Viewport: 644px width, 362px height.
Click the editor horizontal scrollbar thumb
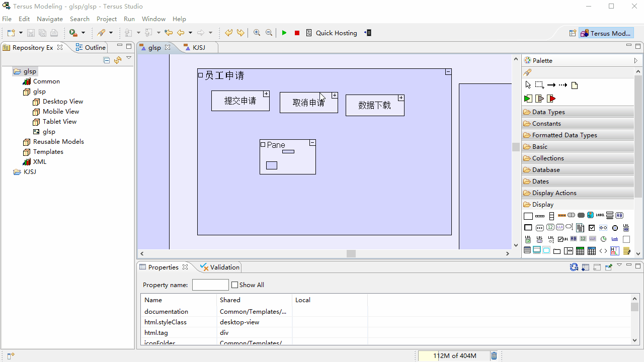(351, 254)
